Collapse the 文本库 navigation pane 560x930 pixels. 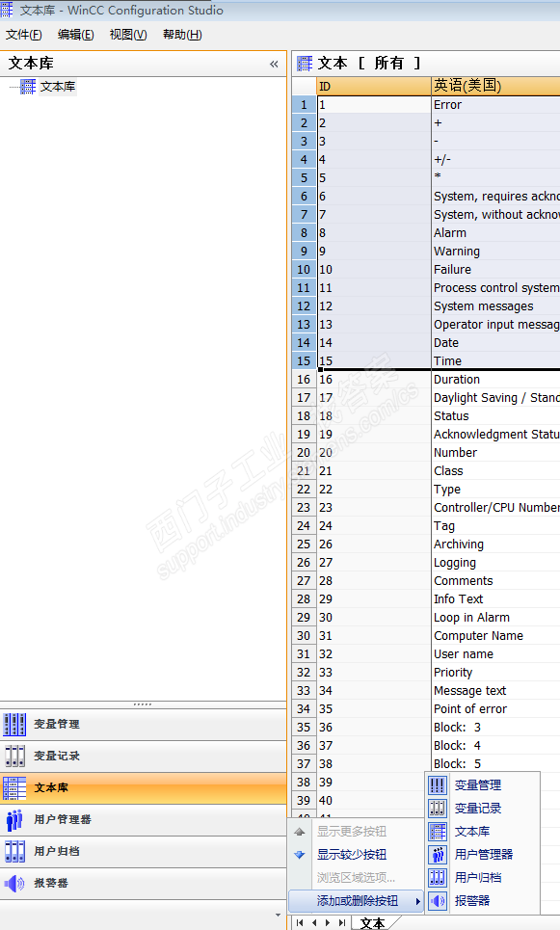274,64
